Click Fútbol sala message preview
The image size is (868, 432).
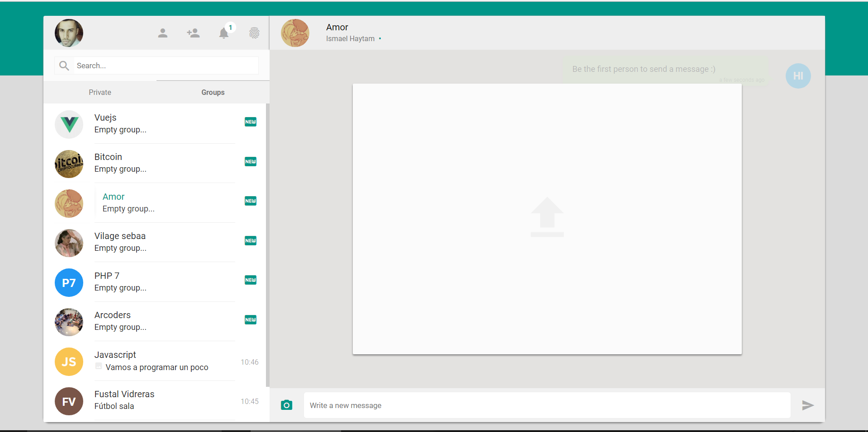point(114,406)
